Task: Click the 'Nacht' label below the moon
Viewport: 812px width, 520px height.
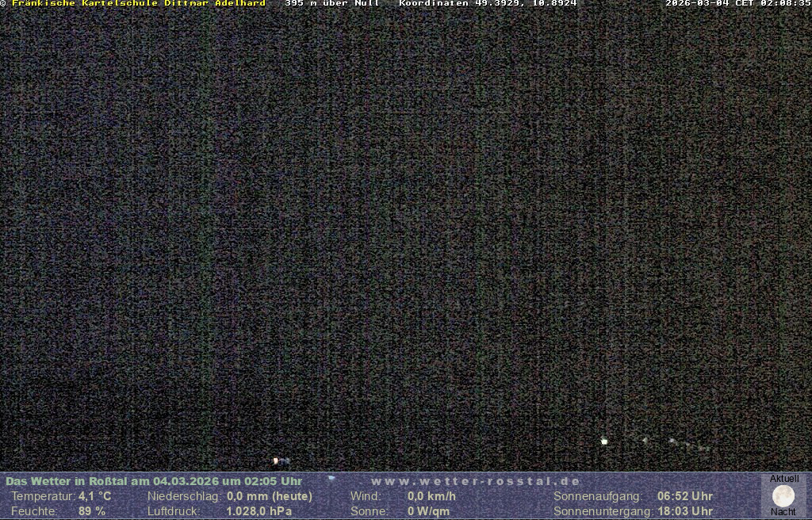Action: pos(783,512)
